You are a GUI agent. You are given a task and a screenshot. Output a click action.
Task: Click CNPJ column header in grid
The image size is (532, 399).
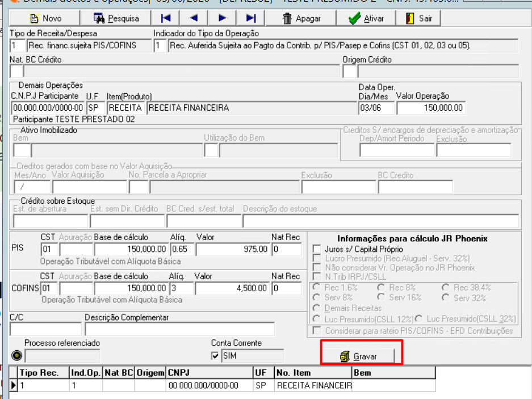(x=210, y=373)
